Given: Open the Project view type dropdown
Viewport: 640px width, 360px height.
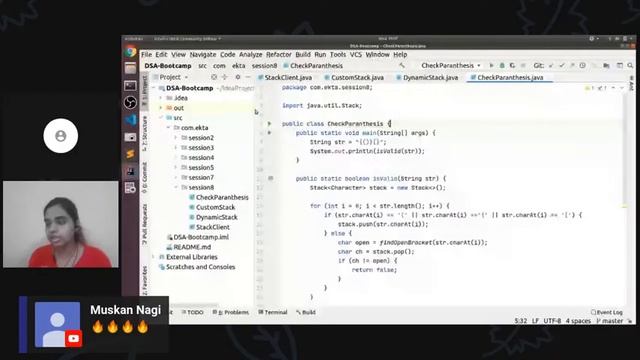Looking at the screenshot, I should [174, 77].
